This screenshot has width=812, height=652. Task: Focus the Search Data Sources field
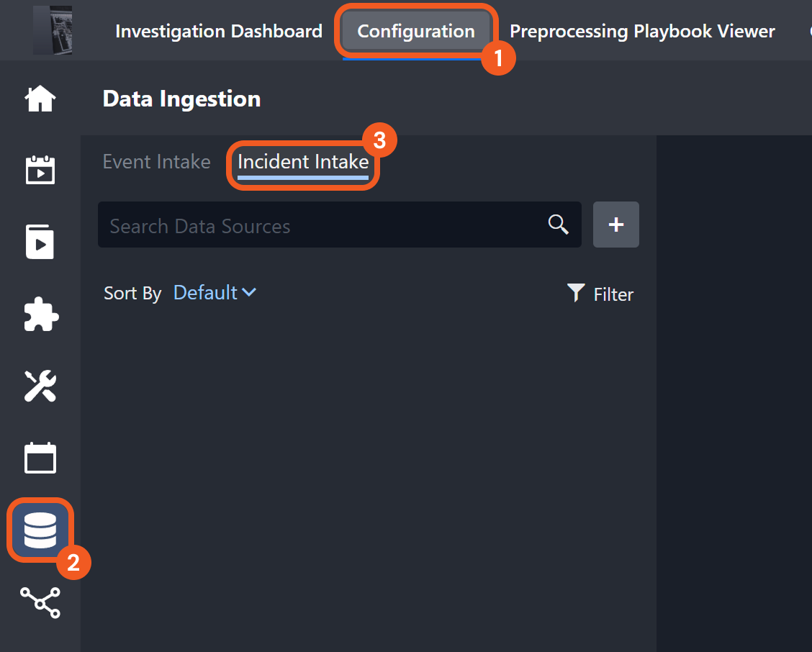pos(324,225)
